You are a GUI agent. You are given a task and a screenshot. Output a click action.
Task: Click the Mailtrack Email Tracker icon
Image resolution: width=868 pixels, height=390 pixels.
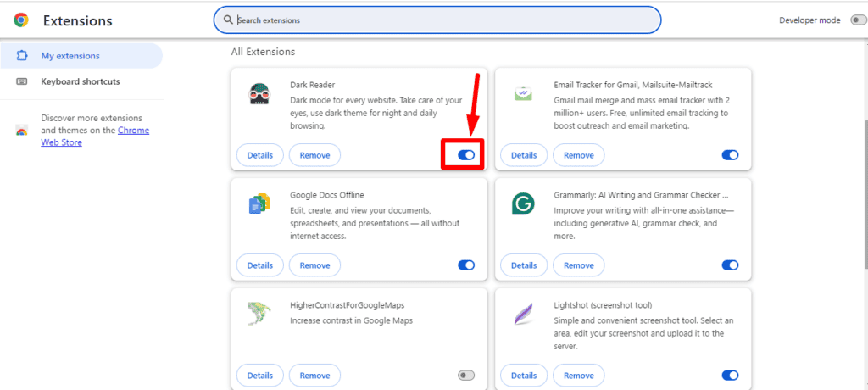click(523, 94)
